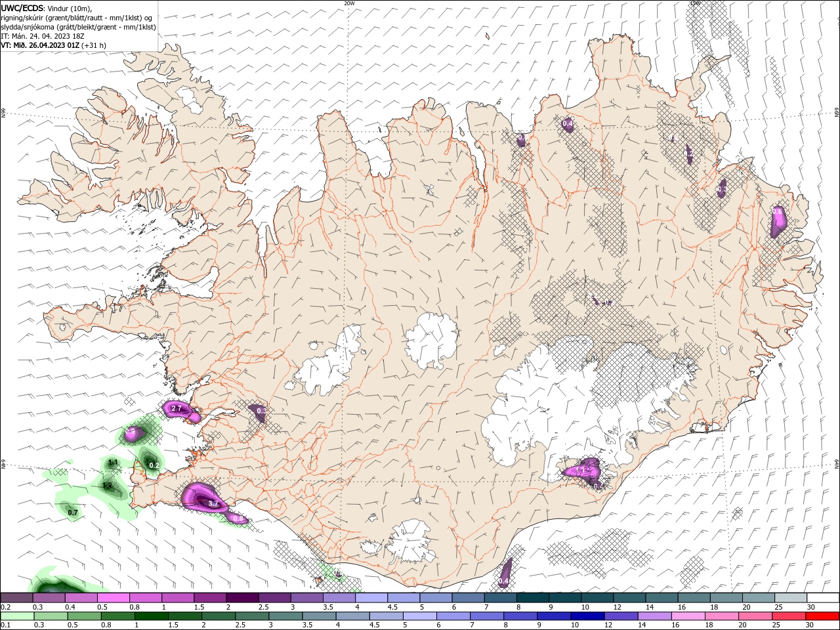840x630 pixels.
Task: Click dark teal swatch between 8 and 9, top row
Action: click(x=533, y=598)
